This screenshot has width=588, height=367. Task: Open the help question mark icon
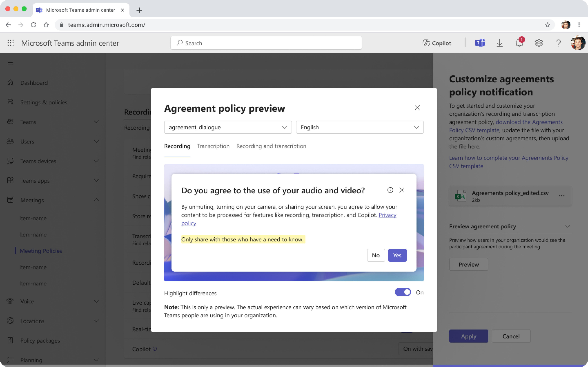(x=558, y=43)
